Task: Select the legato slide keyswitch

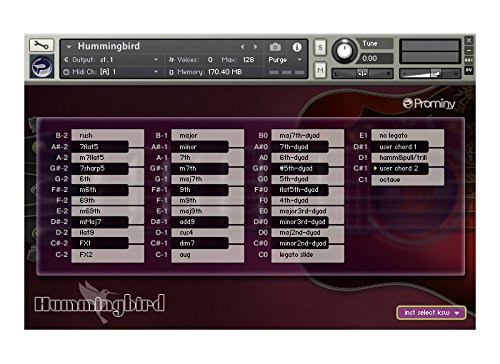Action: (x=308, y=255)
